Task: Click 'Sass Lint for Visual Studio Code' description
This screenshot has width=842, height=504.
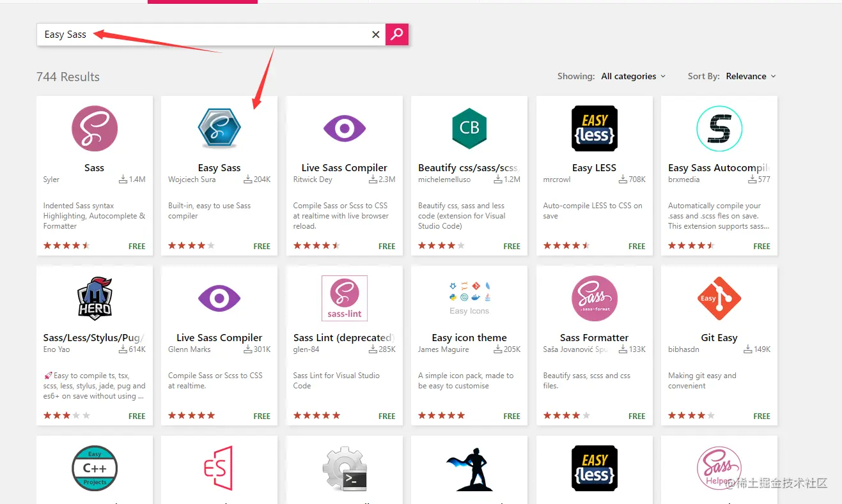Action: [x=336, y=381]
